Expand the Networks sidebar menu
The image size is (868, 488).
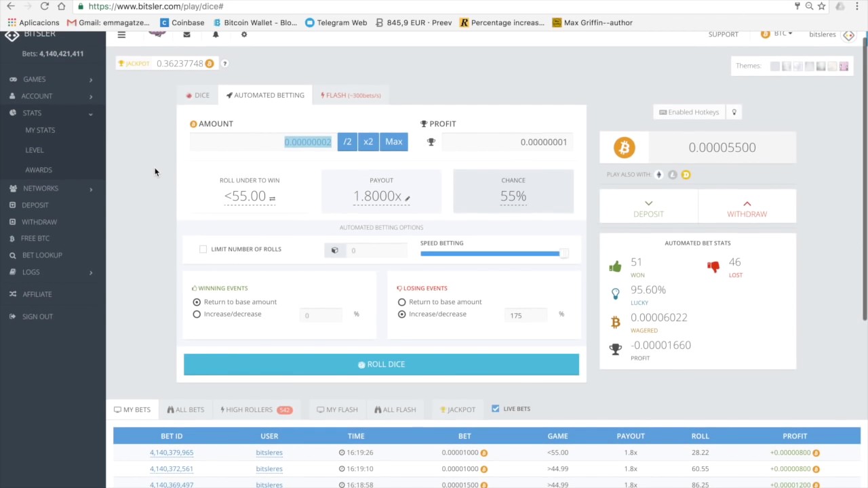point(52,188)
